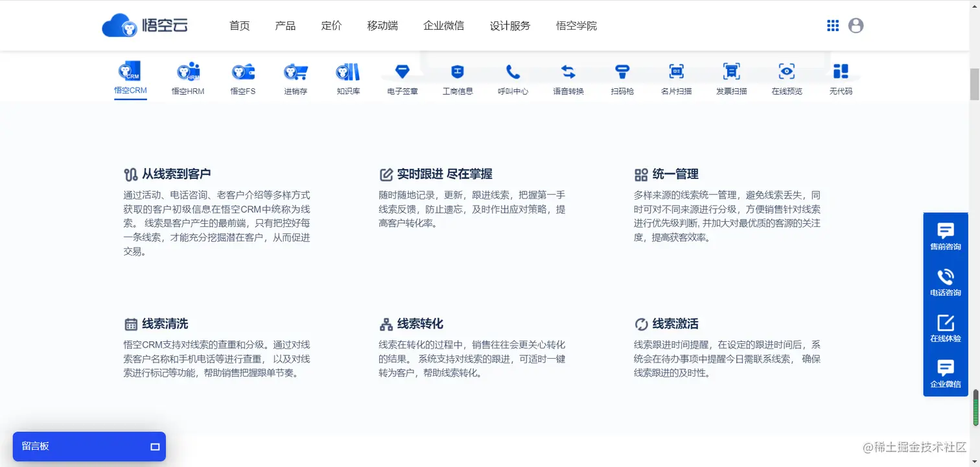Click the 从线索到客户 heading text

click(x=176, y=174)
